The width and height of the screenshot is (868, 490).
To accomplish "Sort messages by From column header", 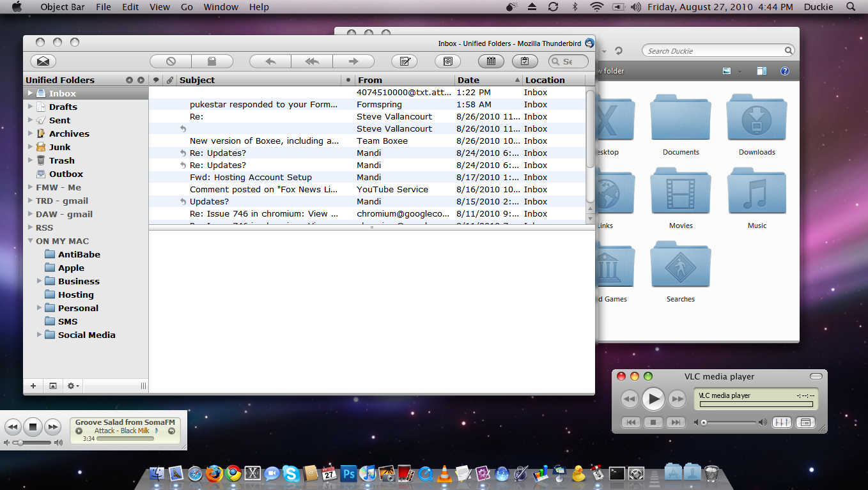I will click(x=405, y=80).
